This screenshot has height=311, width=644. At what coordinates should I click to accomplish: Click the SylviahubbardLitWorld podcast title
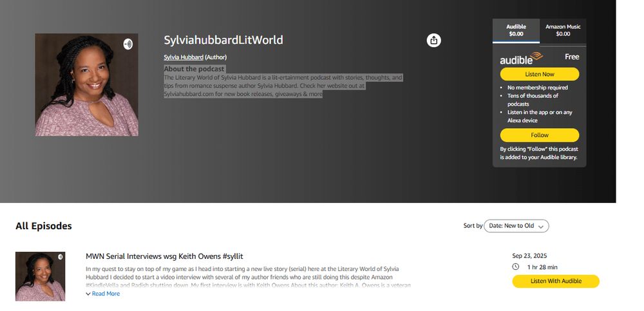[x=223, y=41]
